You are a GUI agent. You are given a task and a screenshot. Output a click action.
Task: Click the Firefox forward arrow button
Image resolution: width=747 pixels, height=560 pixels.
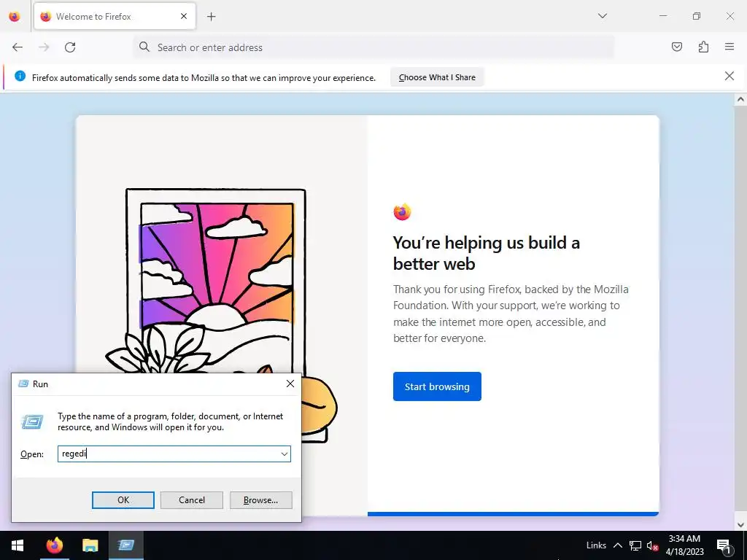(44, 47)
